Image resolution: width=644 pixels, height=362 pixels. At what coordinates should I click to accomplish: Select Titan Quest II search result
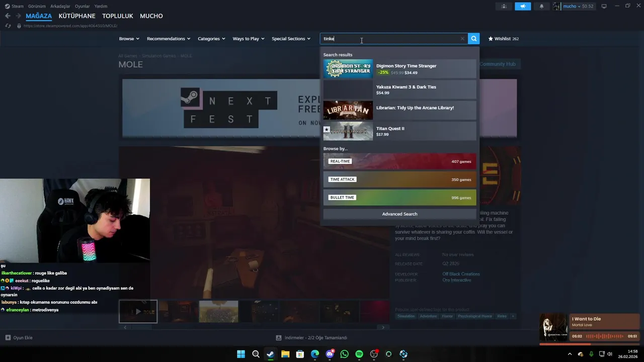(x=399, y=131)
